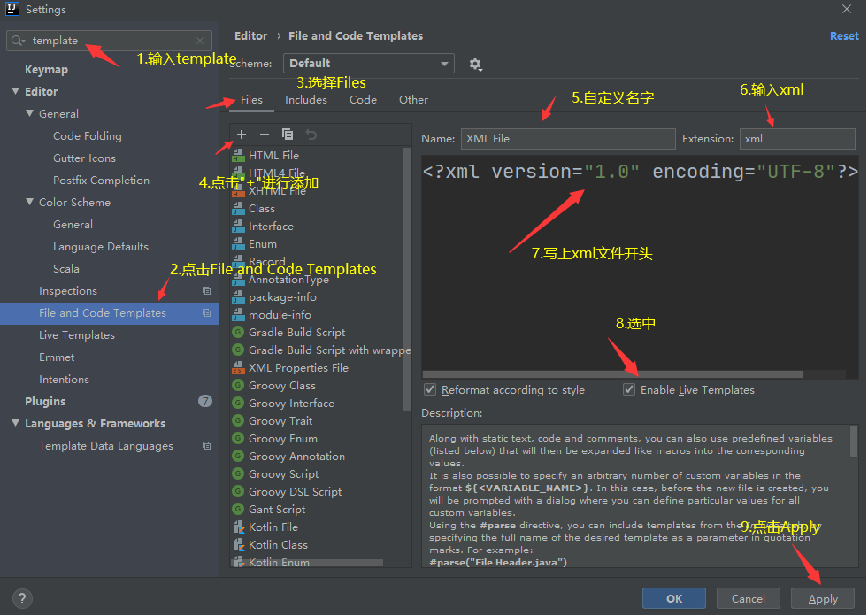The width and height of the screenshot is (868, 615).
Task: Collapse the Languages & Frameworks section
Action: (14, 423)
